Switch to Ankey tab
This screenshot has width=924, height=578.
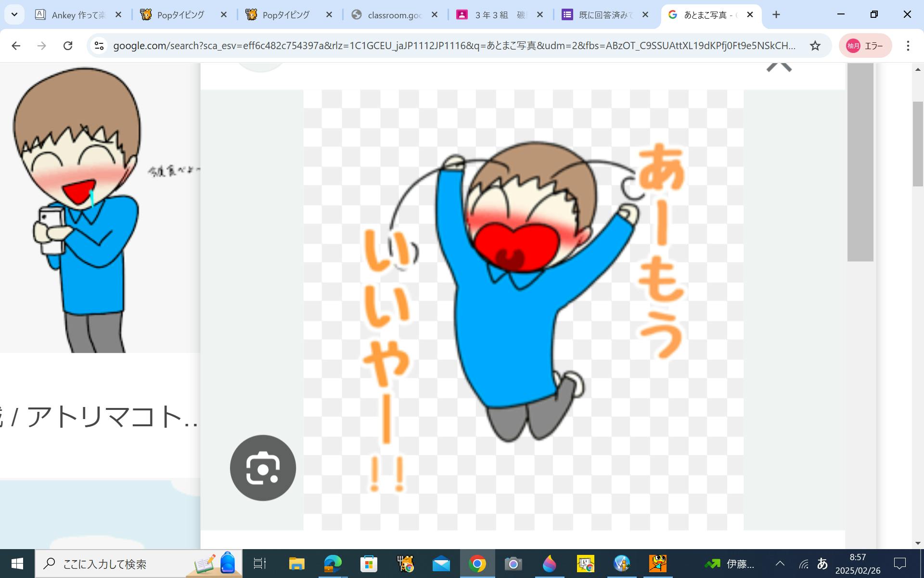coord(77,15)
